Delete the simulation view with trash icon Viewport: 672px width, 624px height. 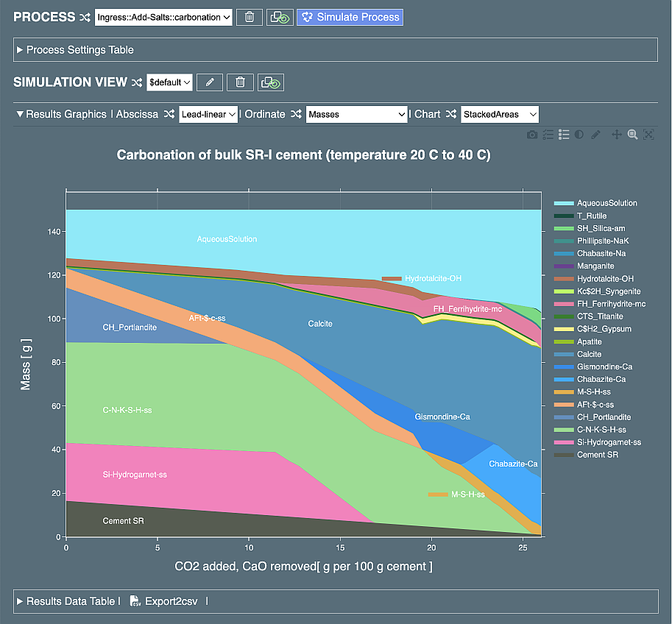(x=240, y=82)
